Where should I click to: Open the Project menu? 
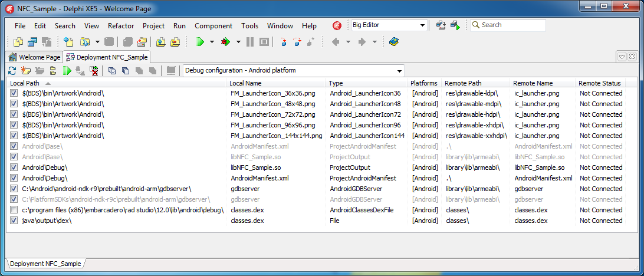coord(153,26)
